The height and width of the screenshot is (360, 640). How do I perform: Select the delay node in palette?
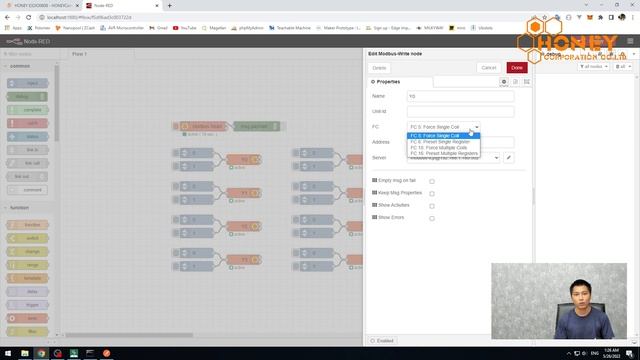click(28, 292)
